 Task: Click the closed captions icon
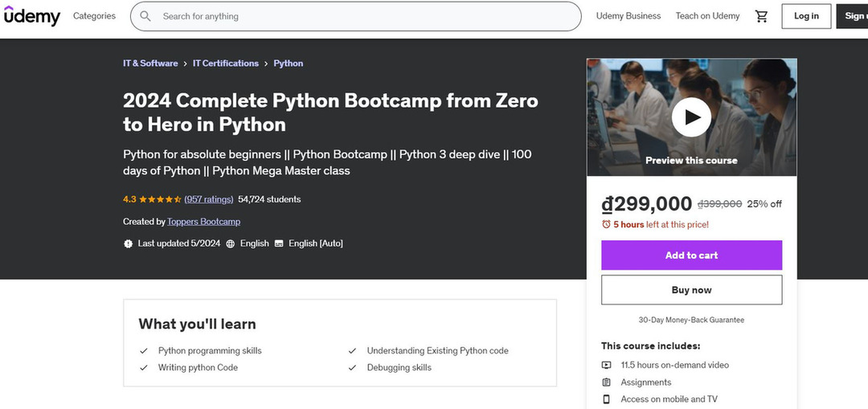point(279,243)
